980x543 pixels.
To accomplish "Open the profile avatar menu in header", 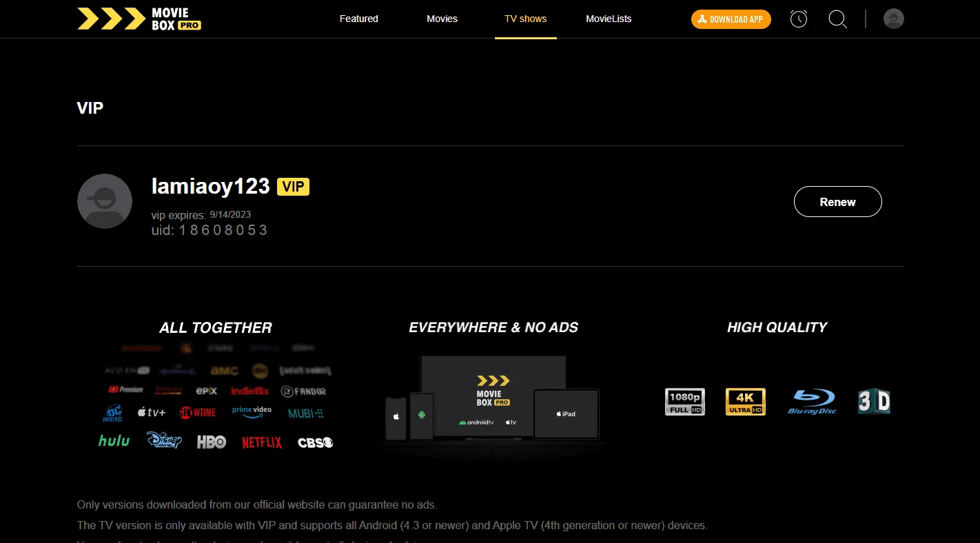I will coord(894,19).
